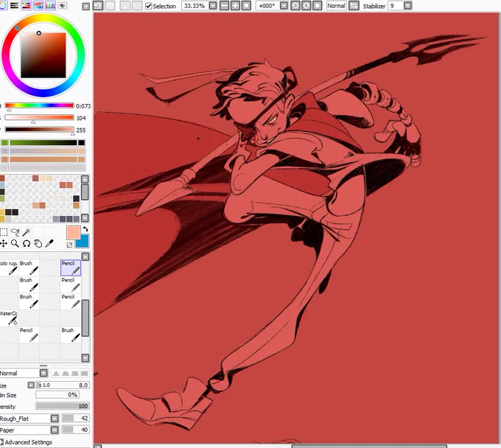Swap foreground and background colors arrow
Screen dimensions: 501x448
[x=85, y=229]
